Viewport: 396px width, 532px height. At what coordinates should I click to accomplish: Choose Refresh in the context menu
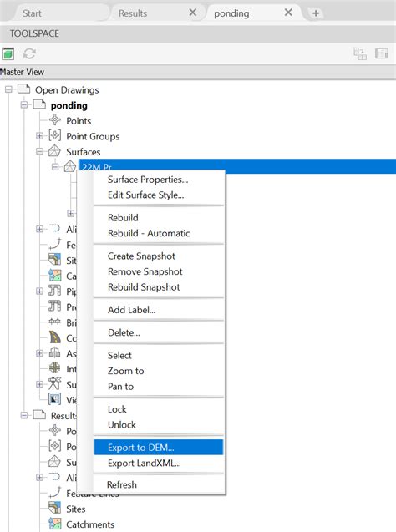coord(159,484)
